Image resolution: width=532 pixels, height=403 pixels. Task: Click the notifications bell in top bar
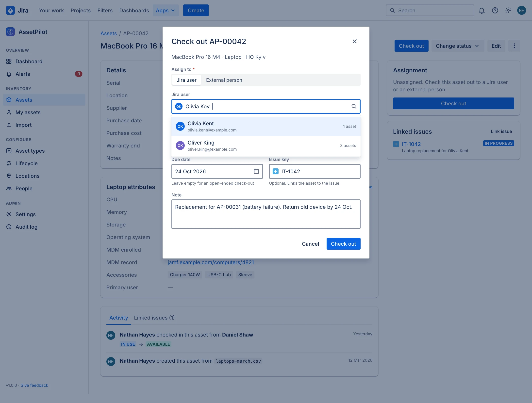[x=482, y=10]
